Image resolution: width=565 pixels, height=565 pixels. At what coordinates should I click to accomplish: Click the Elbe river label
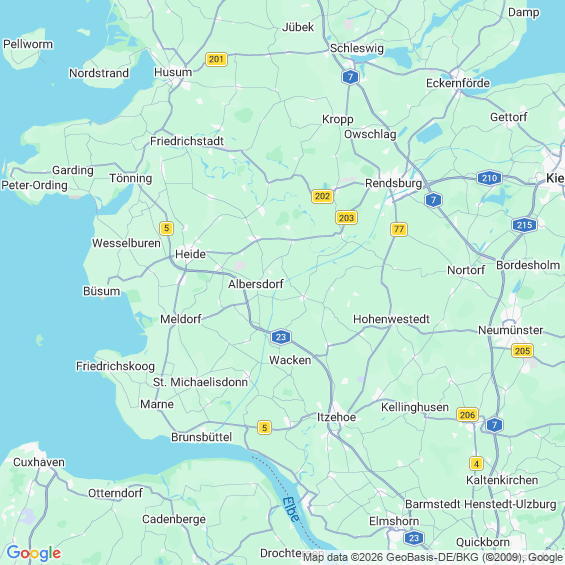pyautogui.click(x=290, y=509)
